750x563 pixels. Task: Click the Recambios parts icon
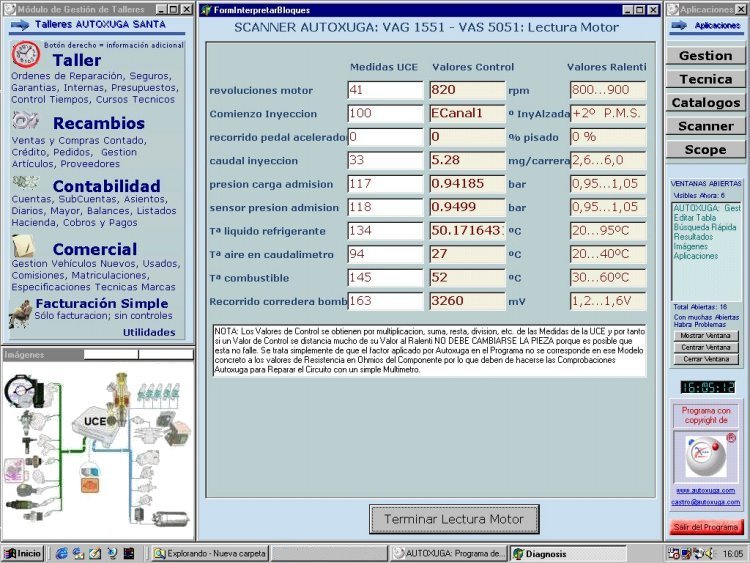(25, 120)
